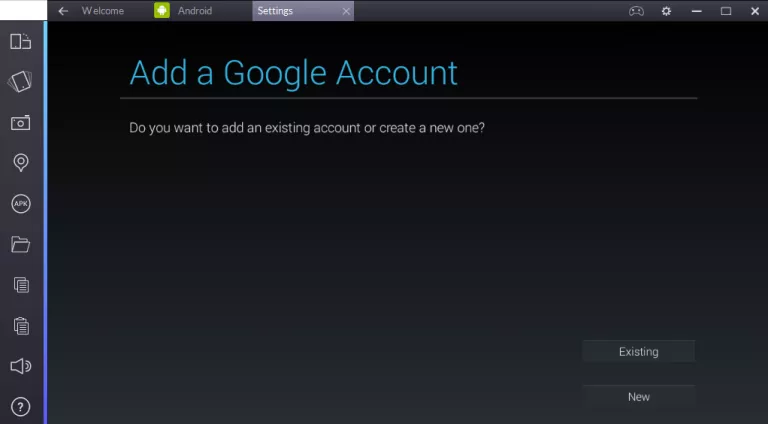This screenshot has height=424, width=769.
Task: Open the file folder icon in sidebar
Action: click(x=21, y=244)
